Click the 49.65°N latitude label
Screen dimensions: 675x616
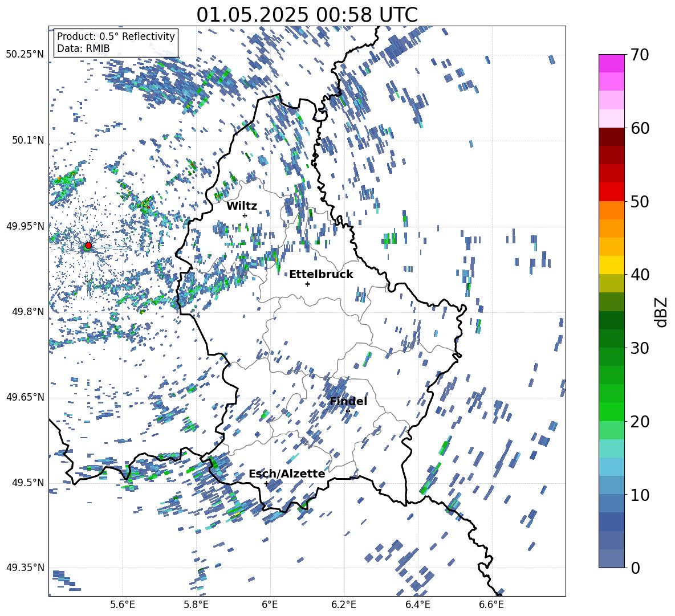(x=25, y=397)
